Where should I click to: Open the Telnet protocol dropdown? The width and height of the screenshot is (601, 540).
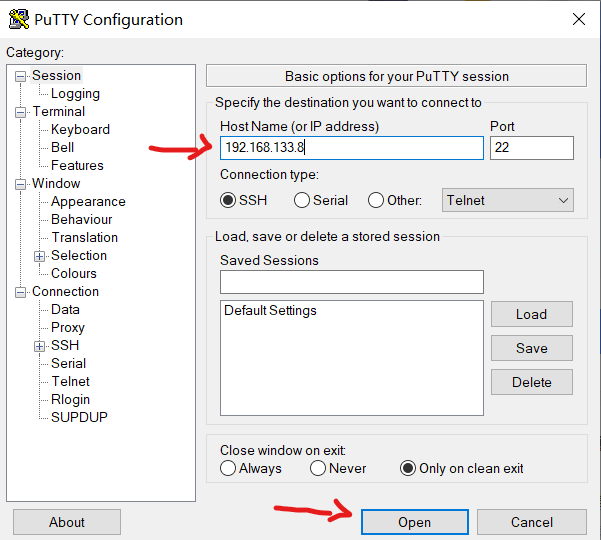508,200
